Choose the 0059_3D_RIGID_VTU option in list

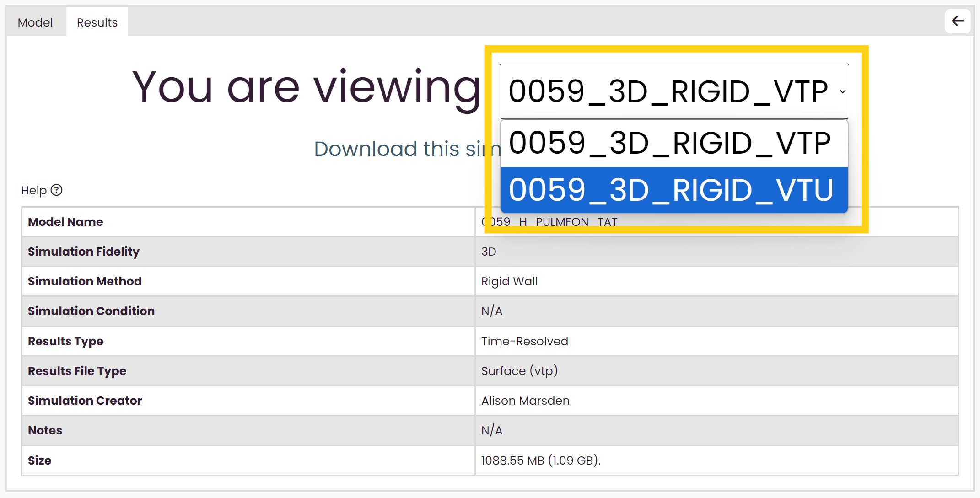coord(674,190)
